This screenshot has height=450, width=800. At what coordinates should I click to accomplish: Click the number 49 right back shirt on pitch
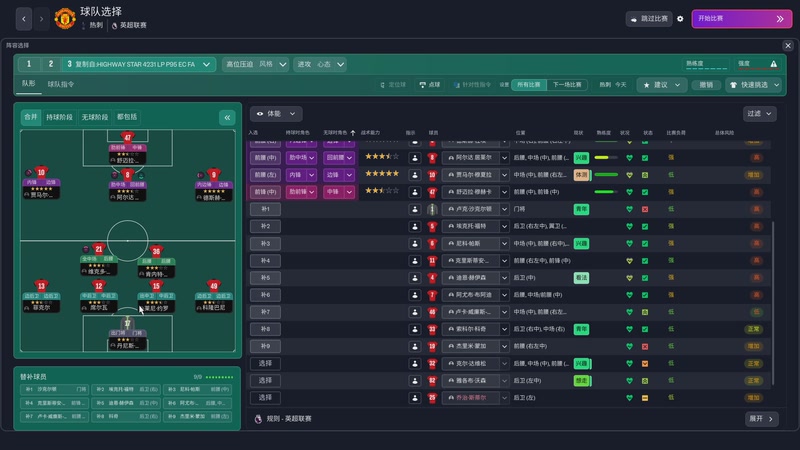[214, 286]
